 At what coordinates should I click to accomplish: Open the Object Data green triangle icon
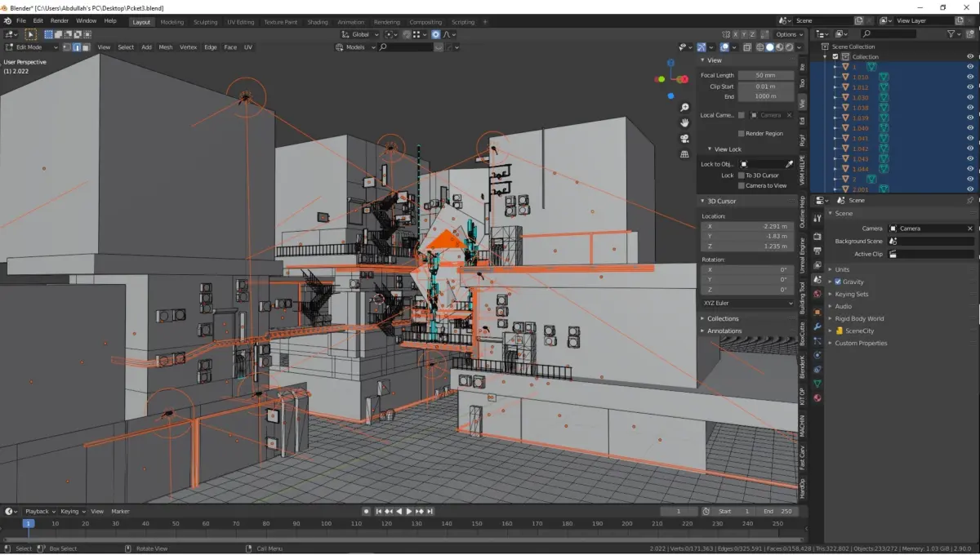pos(817,383)
